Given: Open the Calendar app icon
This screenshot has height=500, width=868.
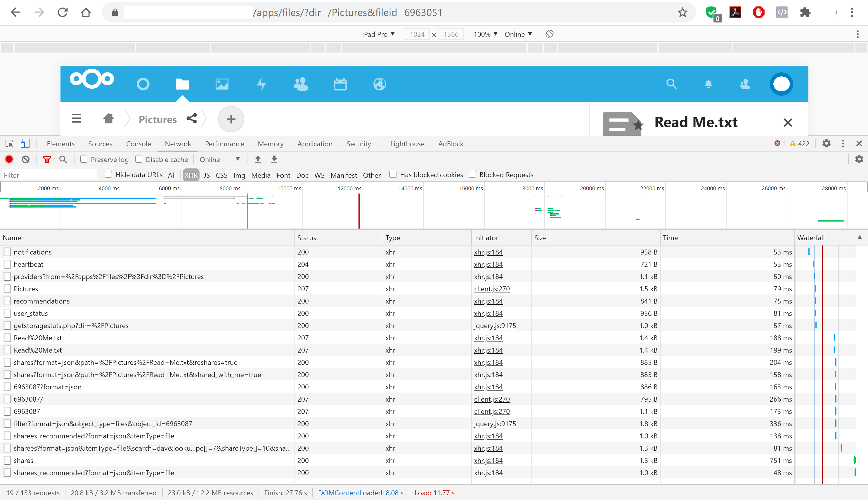Looking at the screenshot, I should 340,84.
